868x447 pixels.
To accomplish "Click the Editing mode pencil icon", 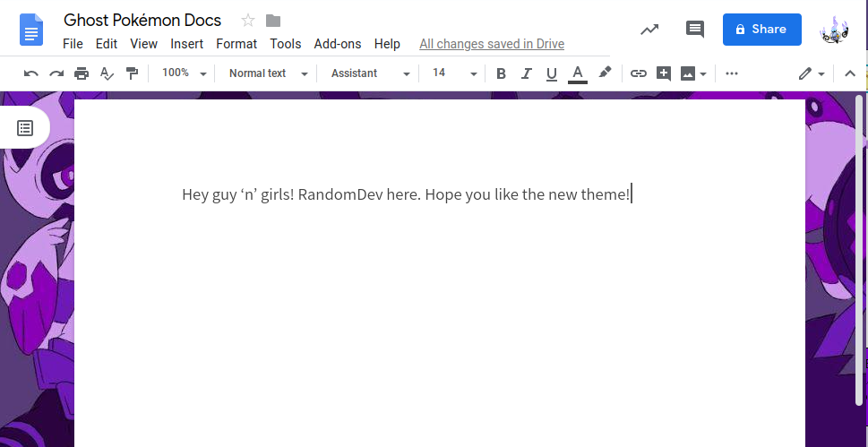I will [x=805, y=73].
